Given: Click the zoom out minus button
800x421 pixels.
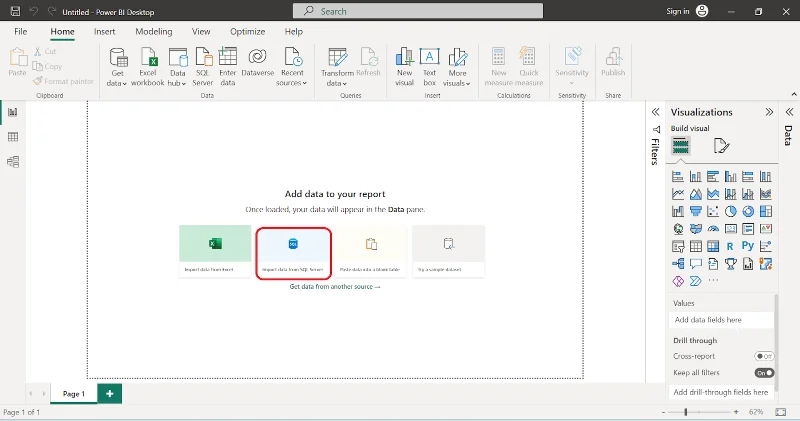Looking at the screenshot, I should pyautogui.click(x=663, y=412).
